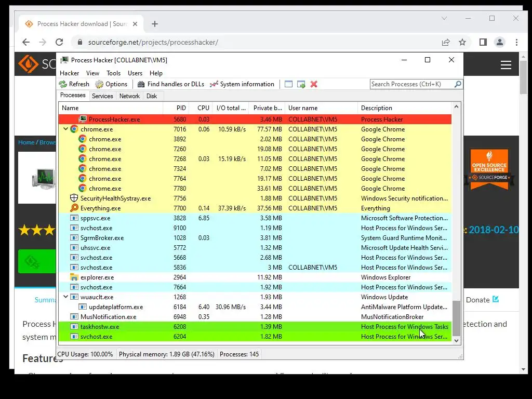Switch to the Disk tab
532x399 pixels.
[x=152, y=96]
